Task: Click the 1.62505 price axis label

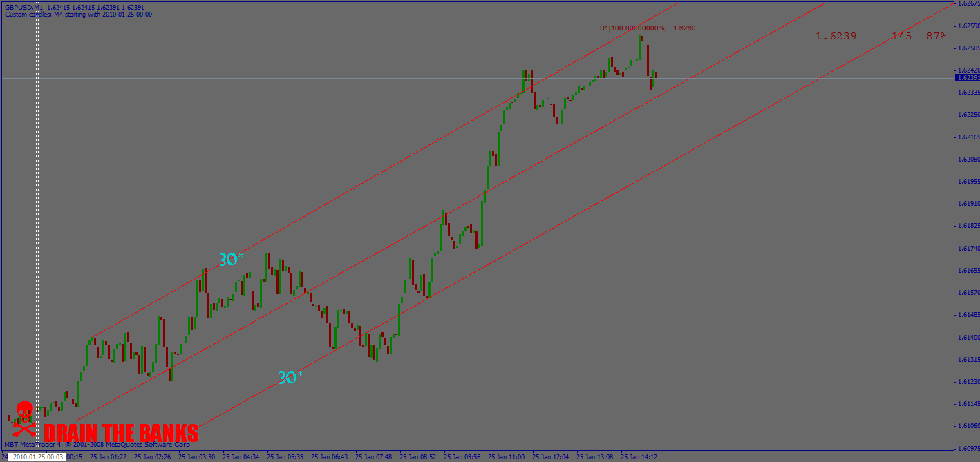Action: [x=968, y=48]
